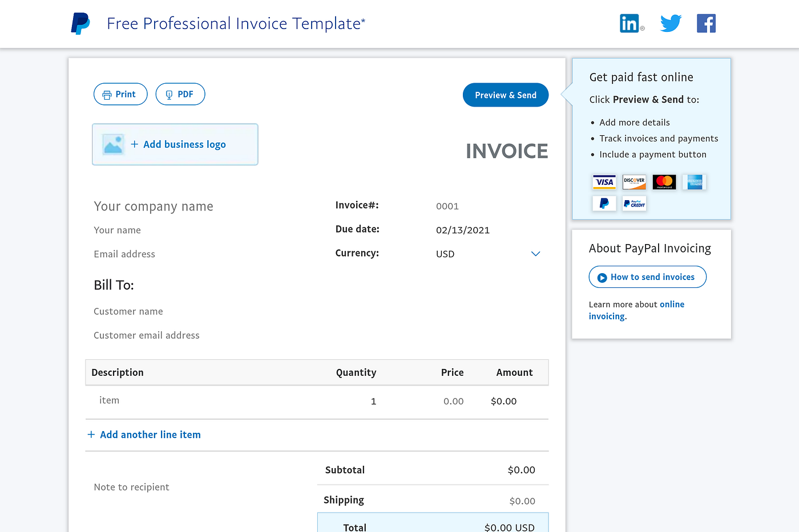
Task: Open the Currency USD dropdown
Action: pos(488,254)
